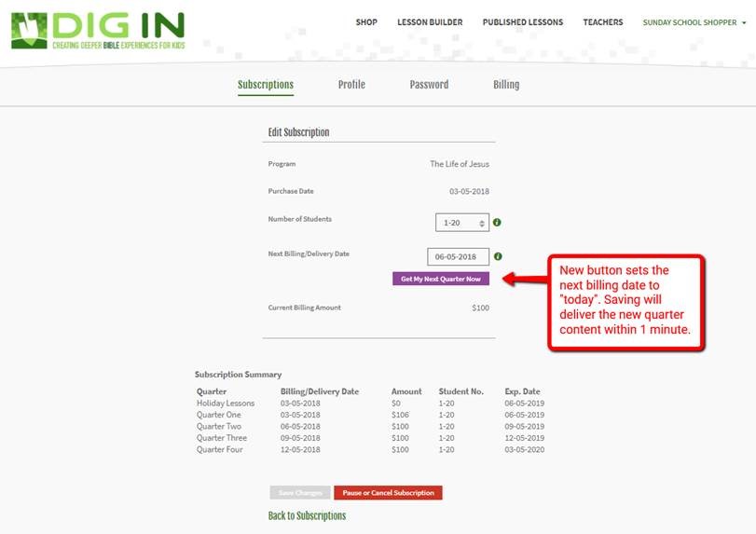
Task: Go to Lesson Builder
Action: 430,22
